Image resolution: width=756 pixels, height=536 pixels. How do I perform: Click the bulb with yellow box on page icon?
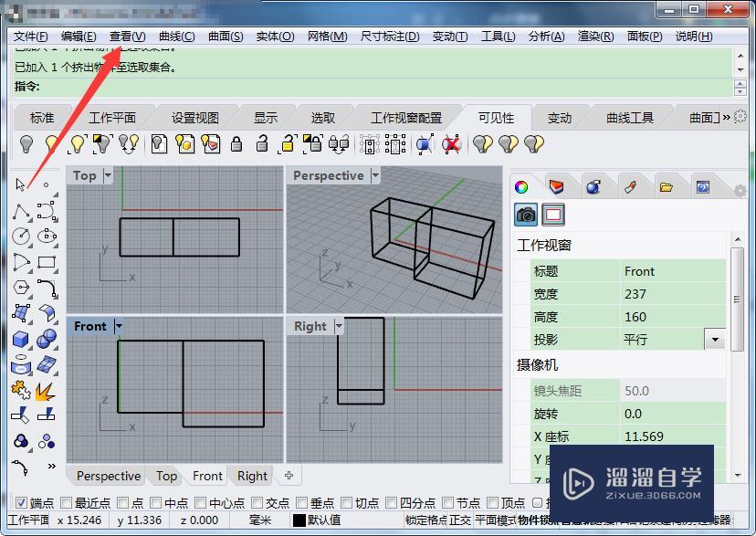click(x=184, y=143)
